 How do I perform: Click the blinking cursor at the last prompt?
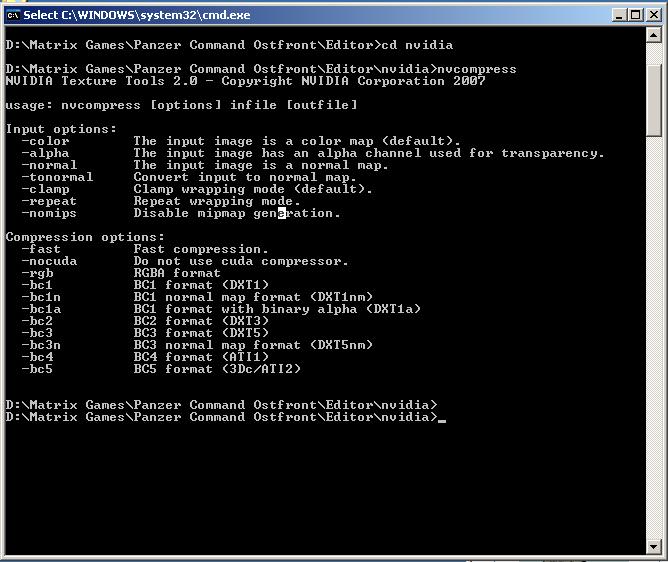[x=442, y=419]
